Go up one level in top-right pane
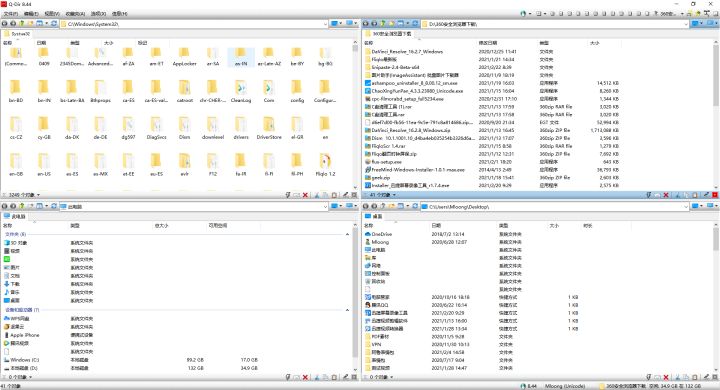Viewport: 720px width, 390px height. 382,23
